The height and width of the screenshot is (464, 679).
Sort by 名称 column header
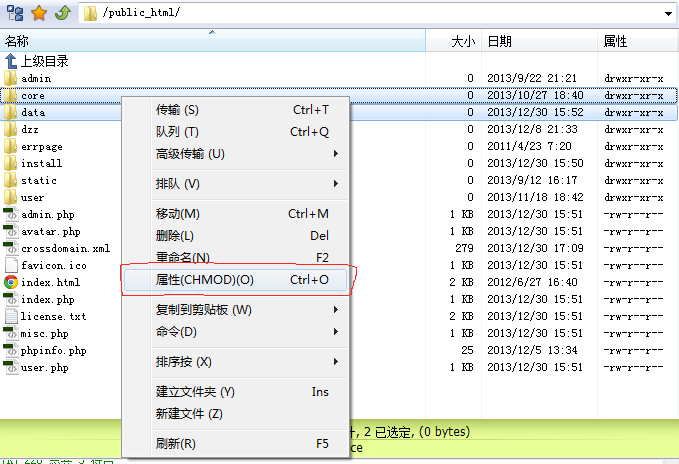pos(213,41)
